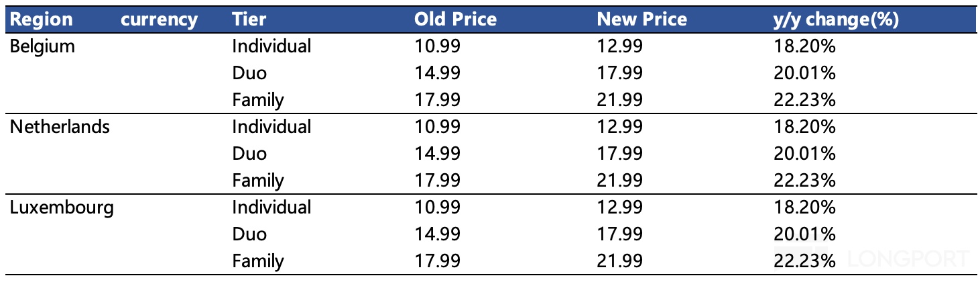The height and width of the screenshot is (282, 980).
Task: Click the Duo tier cell under Netherlands
Action: click(249, 154)
